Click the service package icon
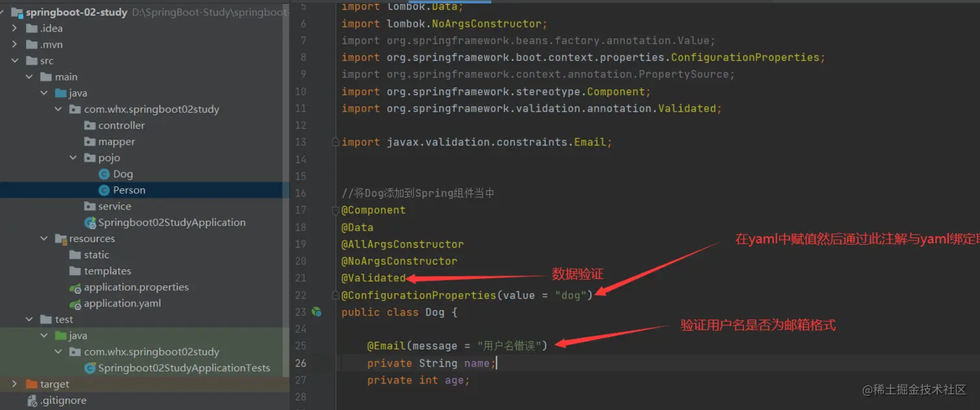Screen dimensions: 980x410 (90, 206)
